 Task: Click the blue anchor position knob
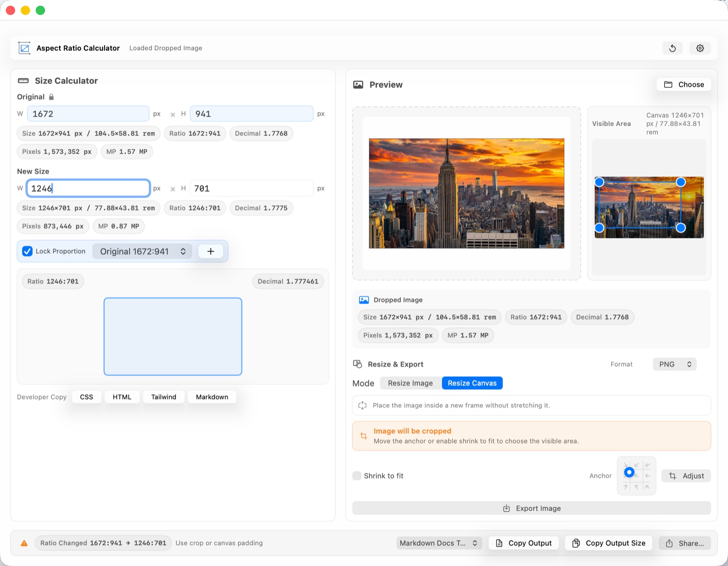tap(629, 472)
